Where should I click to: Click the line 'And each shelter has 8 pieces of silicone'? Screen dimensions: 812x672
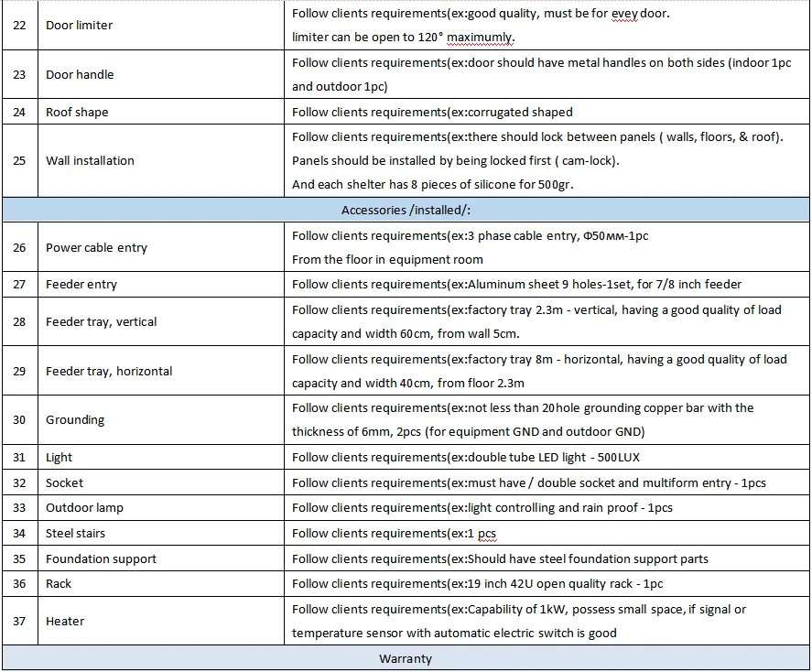[x=433, y=184]
